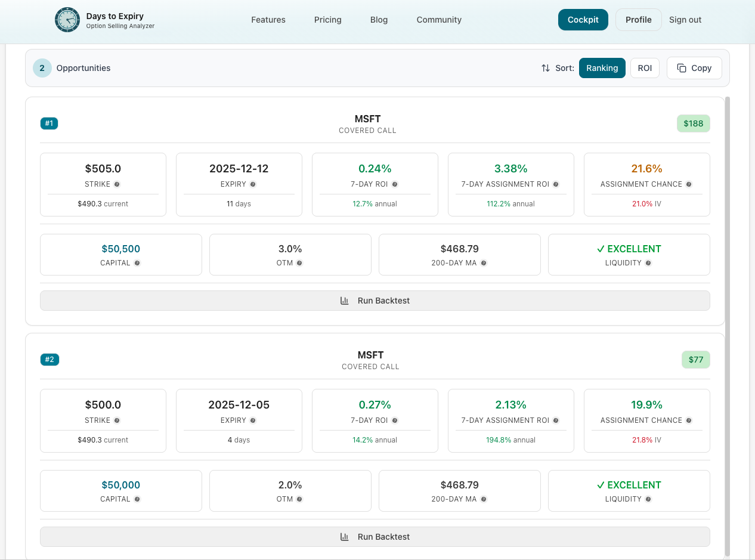The image size is (755, 560).
Task: Click the info icon beside CAPITAL on opportunity #1
Action: click(x=137, y=263)
